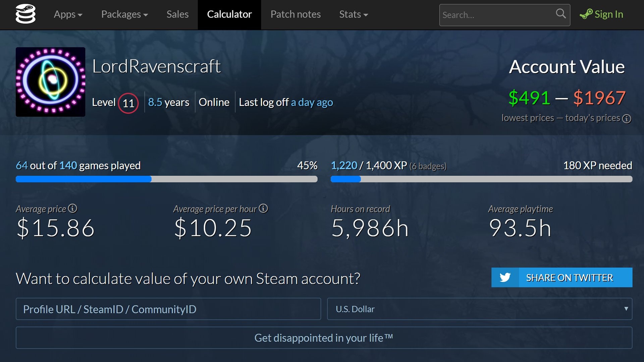Viewport: 644px width, 362px height.
Task: Focus the Profile URL / SteamID input field
Action: (x=168, y=309)
